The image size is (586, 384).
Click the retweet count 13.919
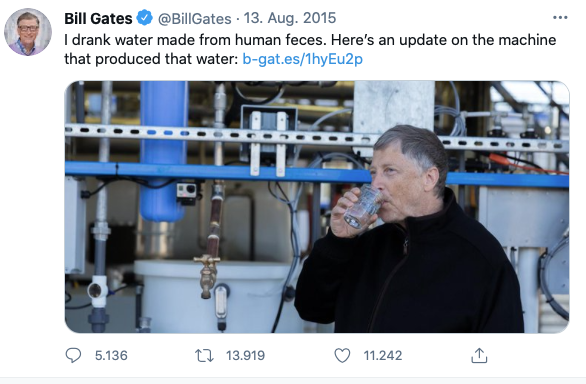click(245, 356)
